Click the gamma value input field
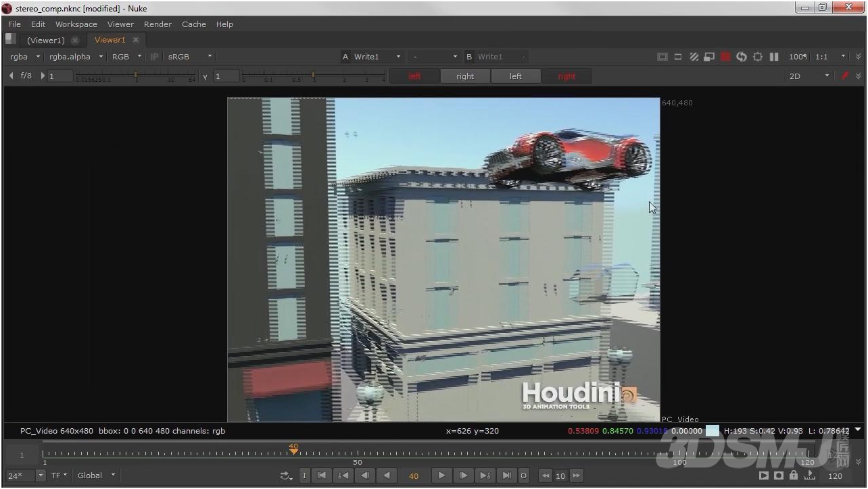Screen dimensions: 868x489 click(x=226, y=76)
